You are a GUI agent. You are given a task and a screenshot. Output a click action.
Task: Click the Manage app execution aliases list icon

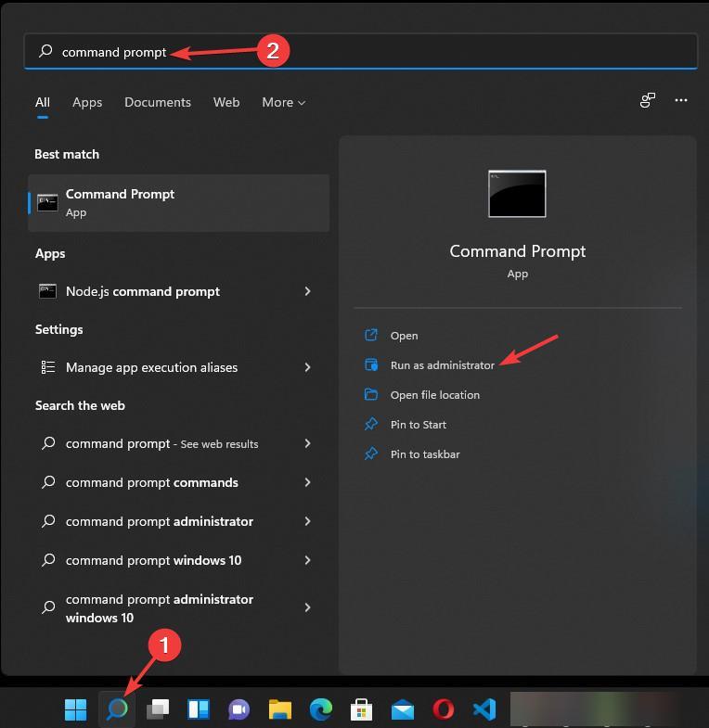coord(48,367)
